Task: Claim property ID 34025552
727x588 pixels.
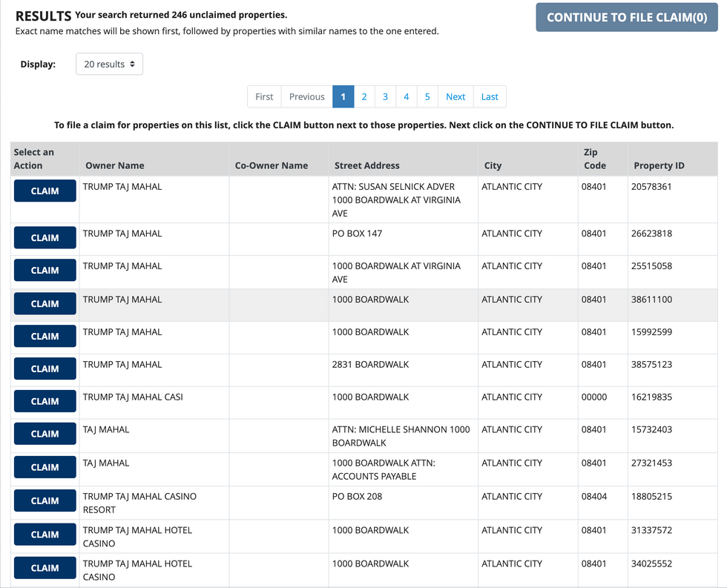Action: point(45,568)
